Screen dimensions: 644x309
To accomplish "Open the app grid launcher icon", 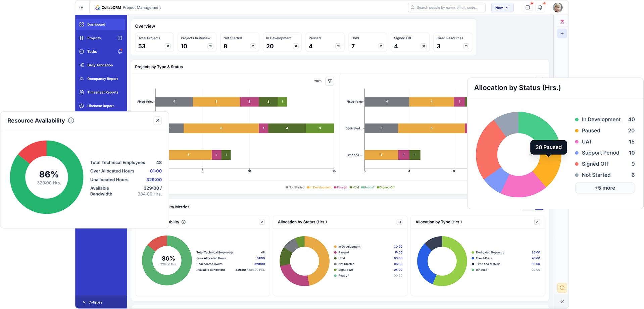I will (81, 7).
